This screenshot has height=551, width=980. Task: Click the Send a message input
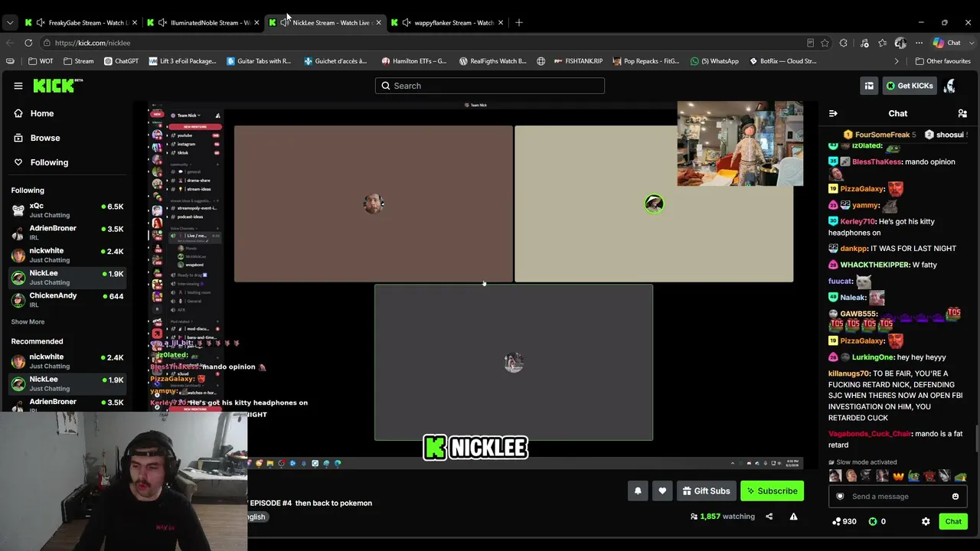pyautogui.click(x=897, y=497)
